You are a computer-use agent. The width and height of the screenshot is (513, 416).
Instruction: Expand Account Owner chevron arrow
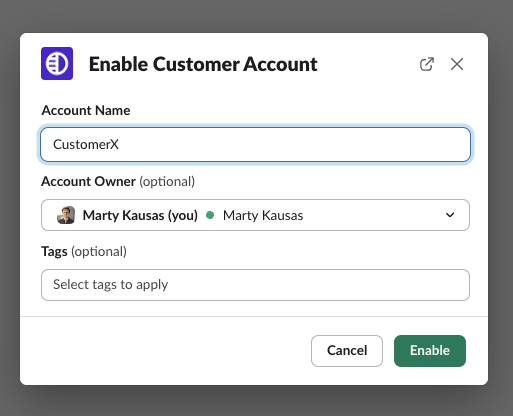coord(450,215)
